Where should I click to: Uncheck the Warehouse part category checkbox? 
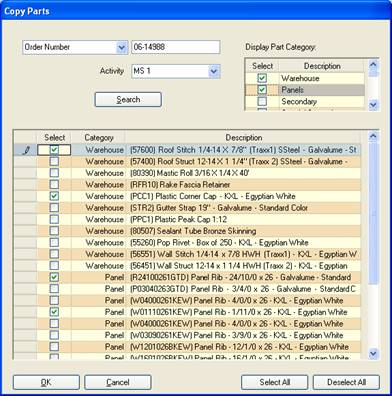262,78
